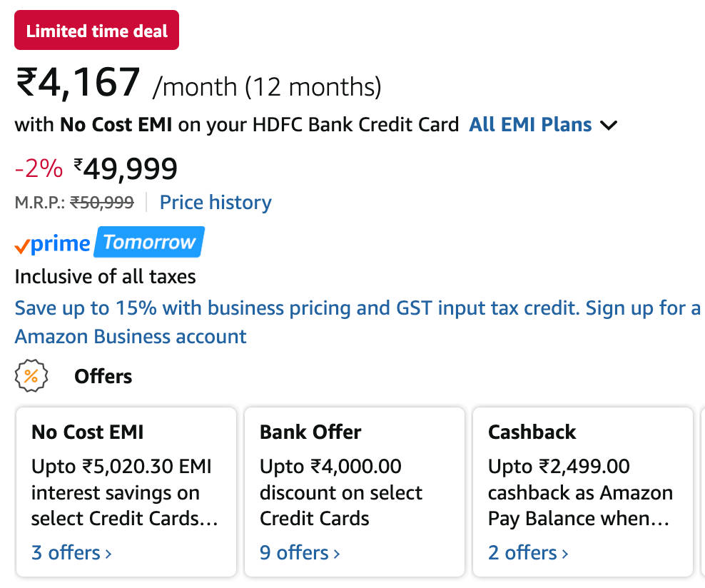Click the Limited time deal badge
The image size is (705, 588).
tap(96, 31)
